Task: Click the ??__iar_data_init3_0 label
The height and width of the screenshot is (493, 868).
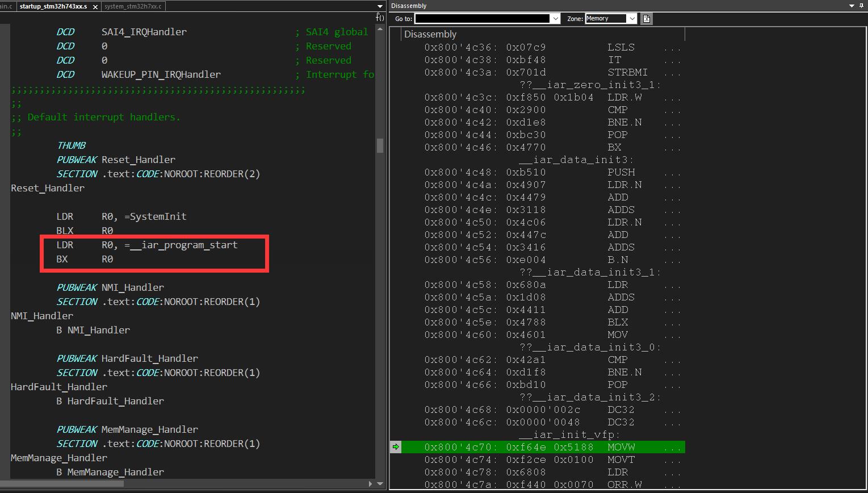Action: point(590,347)
